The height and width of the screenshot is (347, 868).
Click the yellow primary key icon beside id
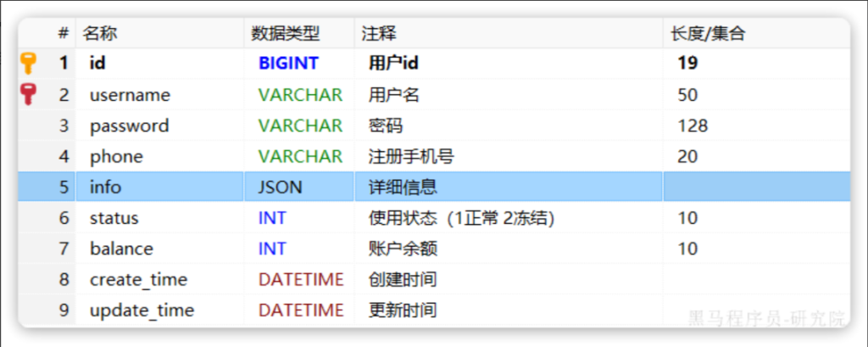[x=29, y=63]
